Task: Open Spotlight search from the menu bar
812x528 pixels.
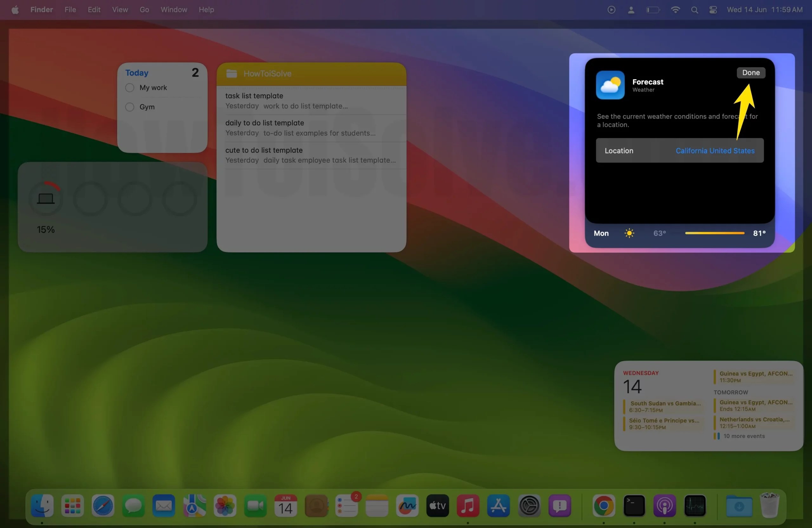Action: coord(695,10)
